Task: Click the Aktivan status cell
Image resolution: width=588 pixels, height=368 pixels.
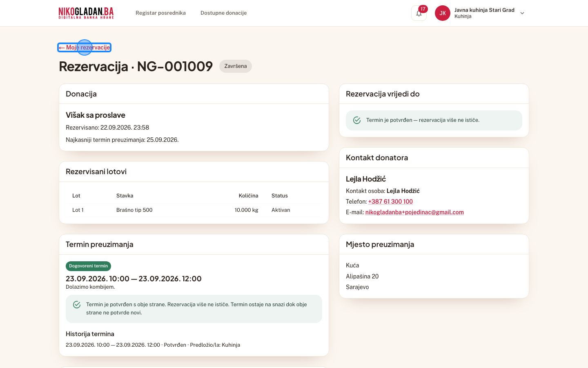Action: pyautogui.click(x=281, y=210)
